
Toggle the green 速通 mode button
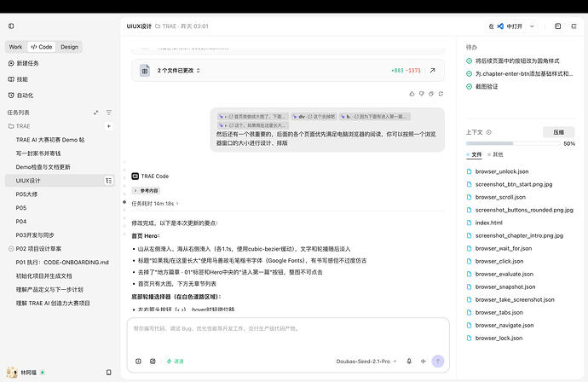(176, 361)
